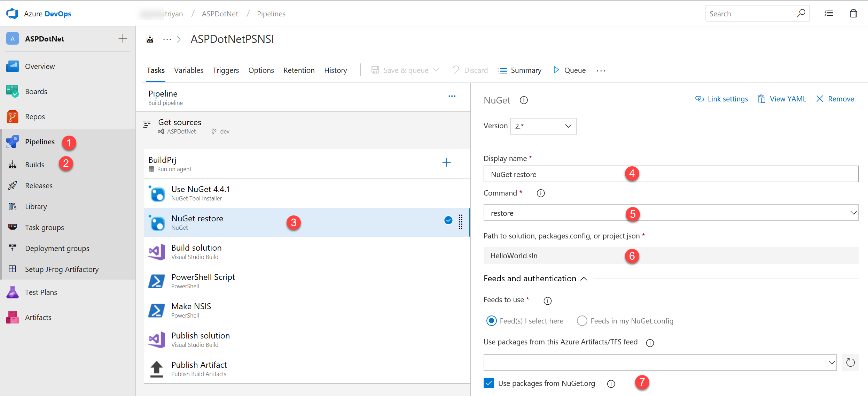
Task: Select the Publish Artifact task
Action: coord(307,369)
